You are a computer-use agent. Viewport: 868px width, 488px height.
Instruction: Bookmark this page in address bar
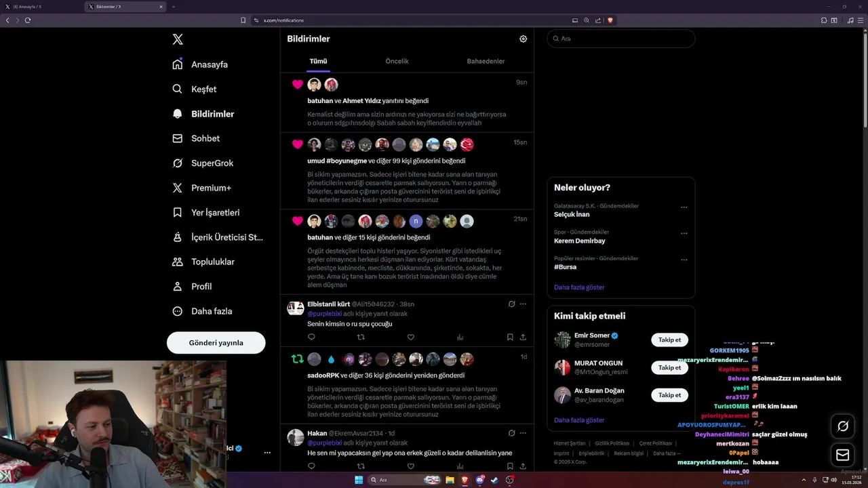[x=243, y=20]
